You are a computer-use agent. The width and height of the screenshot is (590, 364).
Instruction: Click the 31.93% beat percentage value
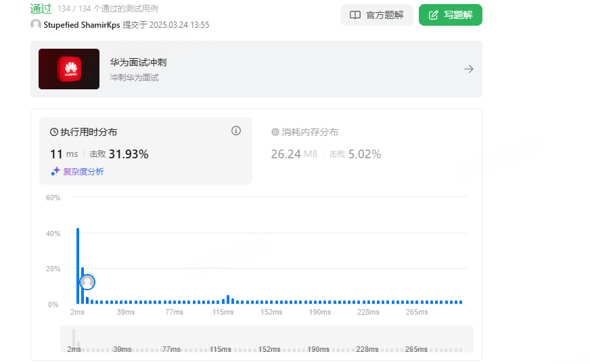tap(129, 154)
